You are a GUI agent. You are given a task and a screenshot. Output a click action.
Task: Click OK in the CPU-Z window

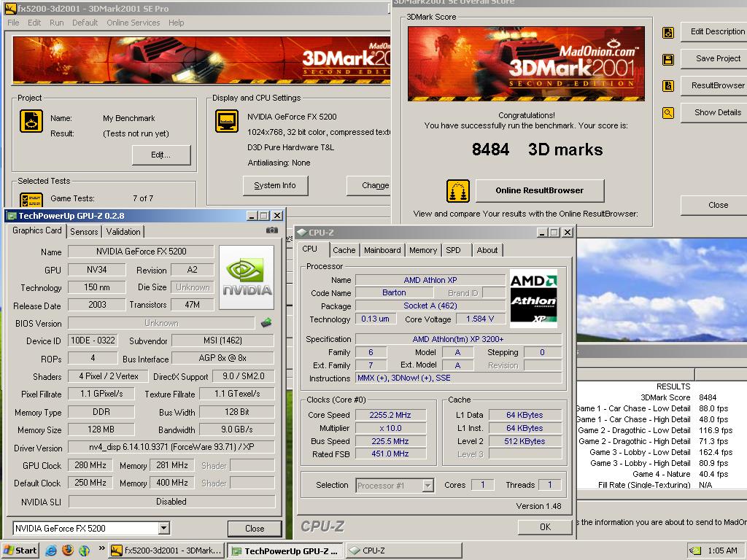point(545,527)
